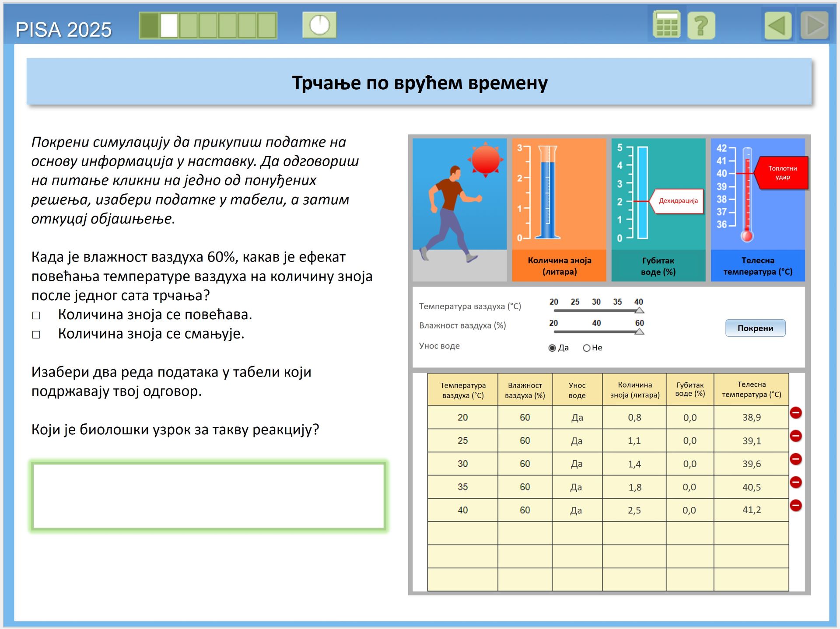
Task: Delete the 40°C data row
Action: pyautogui.click(x=795, y=505)
